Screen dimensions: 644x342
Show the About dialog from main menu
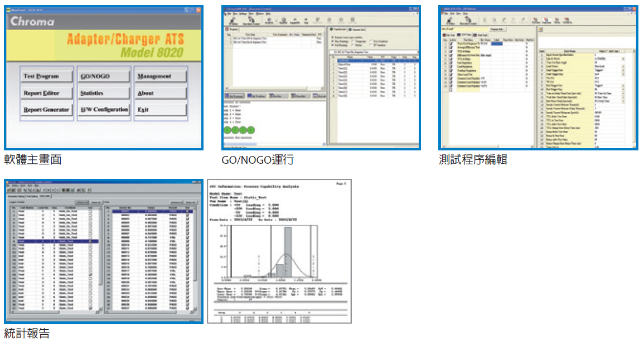click(x=161, y=93)
